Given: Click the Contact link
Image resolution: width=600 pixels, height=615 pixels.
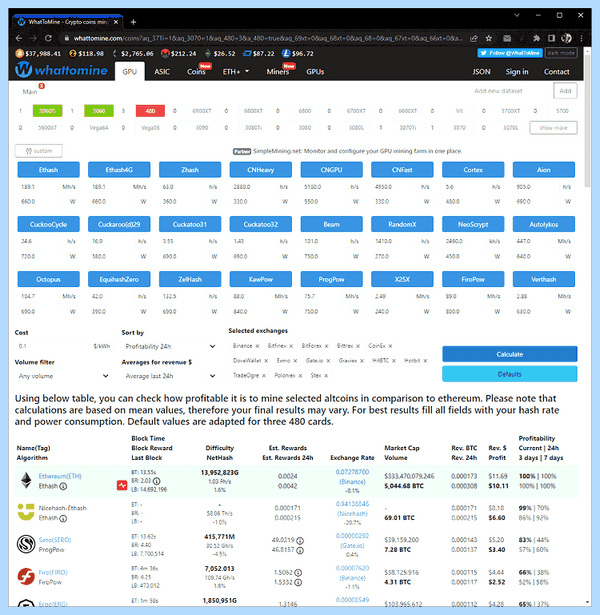Looking at the screenshot, I should 556,72.
